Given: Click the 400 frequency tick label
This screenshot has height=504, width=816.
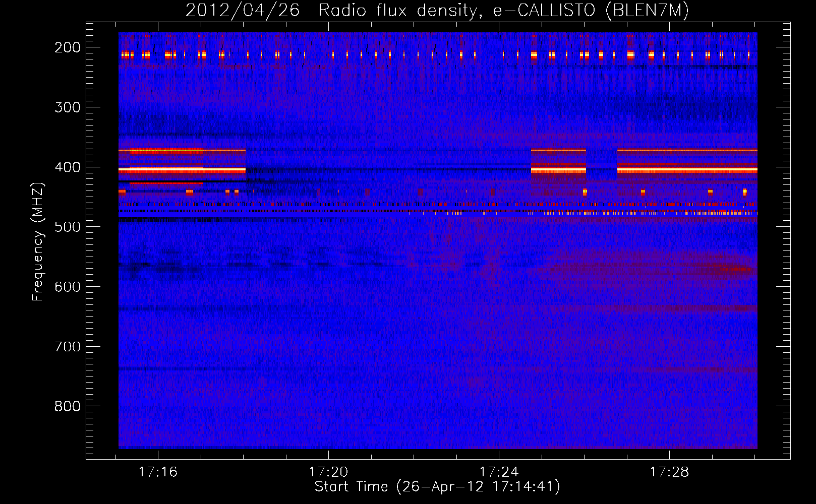Looking at the screenshot, I should (x=67, y=167).
